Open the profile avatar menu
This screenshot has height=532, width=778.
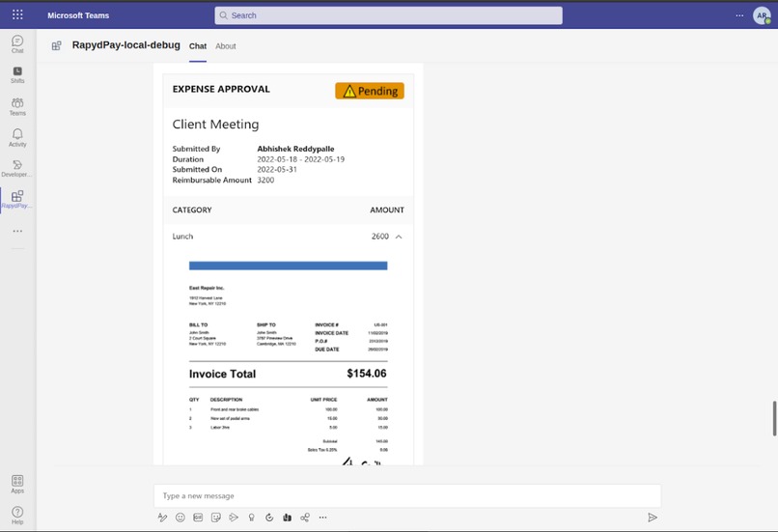coord(762,15)
